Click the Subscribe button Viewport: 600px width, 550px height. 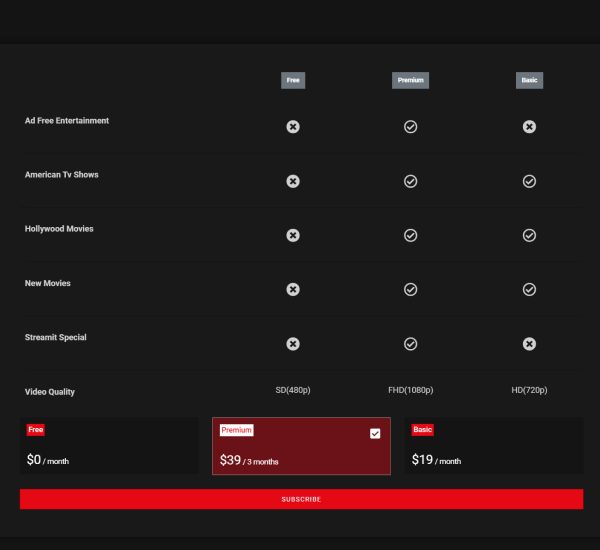pyautogui.click(x=301, y=499)
